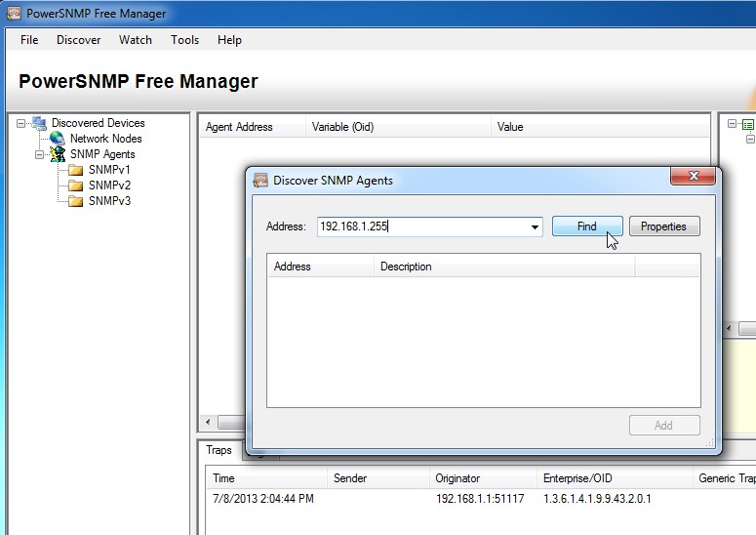Click the Variable (Oid) column header
Viewport: 756px width, 535px height.
point(398,127)
